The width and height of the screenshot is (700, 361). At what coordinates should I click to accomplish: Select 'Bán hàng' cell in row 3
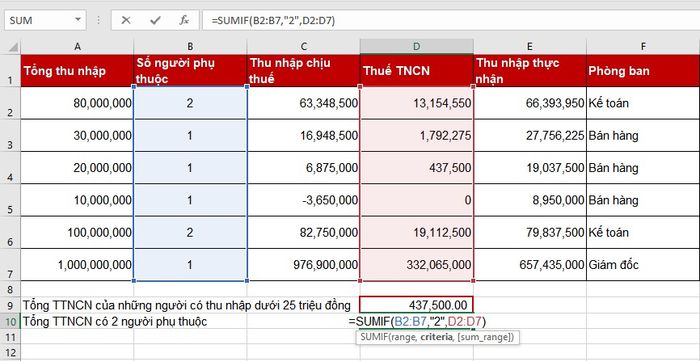coord(643,135)
